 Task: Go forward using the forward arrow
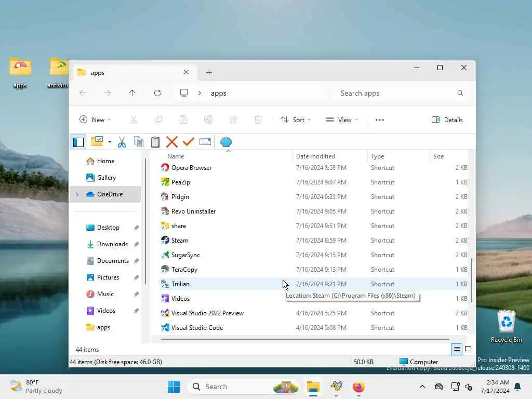coord(108,93)
